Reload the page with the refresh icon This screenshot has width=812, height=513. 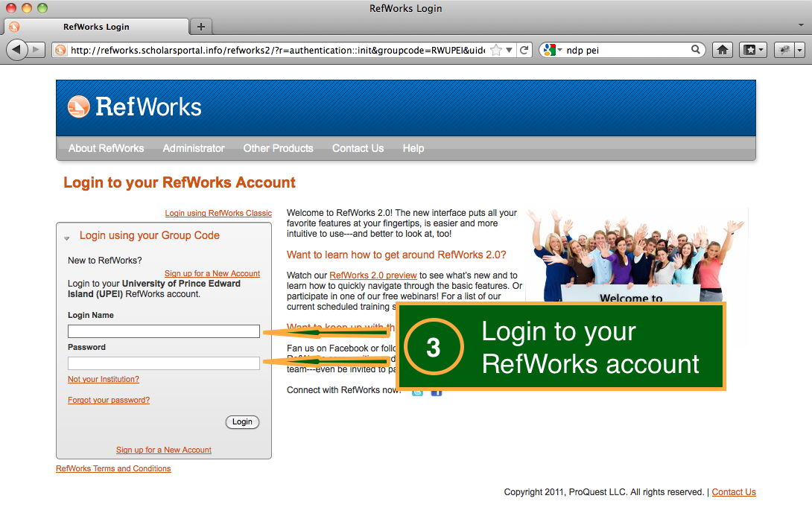pyautogui.click(x=524, y=50)
